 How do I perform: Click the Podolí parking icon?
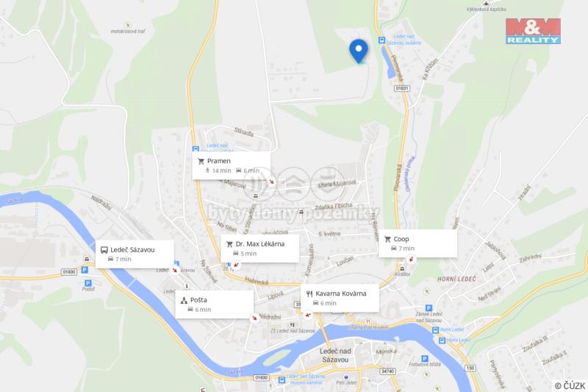(87, 283)
